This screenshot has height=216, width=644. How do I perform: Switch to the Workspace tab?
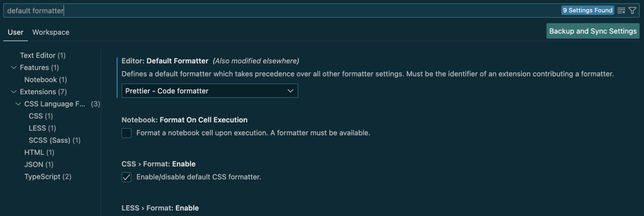coord(51,32)
